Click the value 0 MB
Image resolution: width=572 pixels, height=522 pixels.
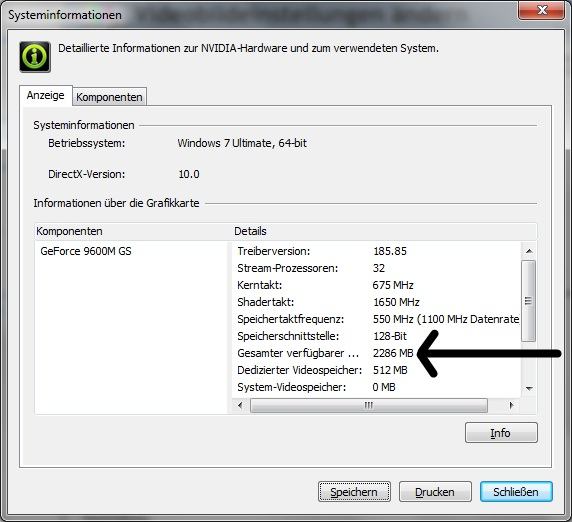384,387
